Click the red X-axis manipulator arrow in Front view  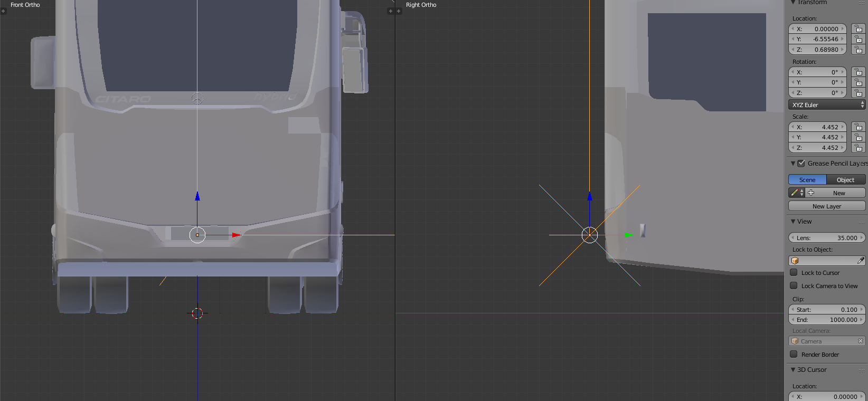coord(236,235)
